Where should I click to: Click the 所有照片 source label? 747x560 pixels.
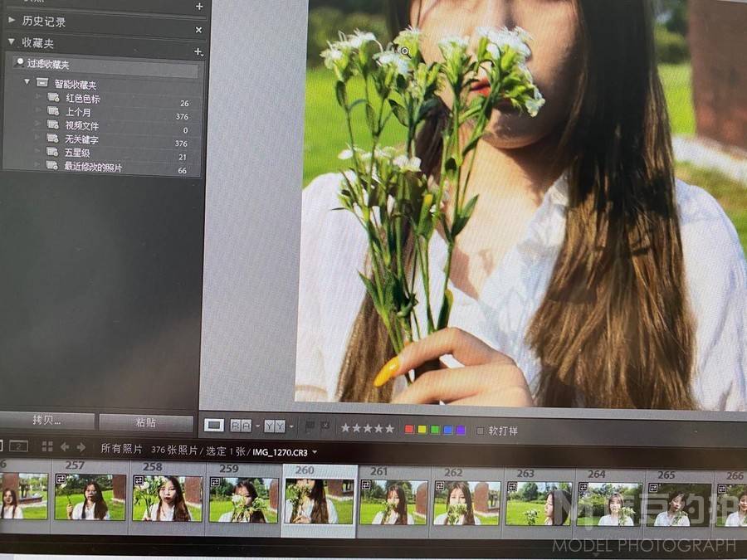coord(121,449)
